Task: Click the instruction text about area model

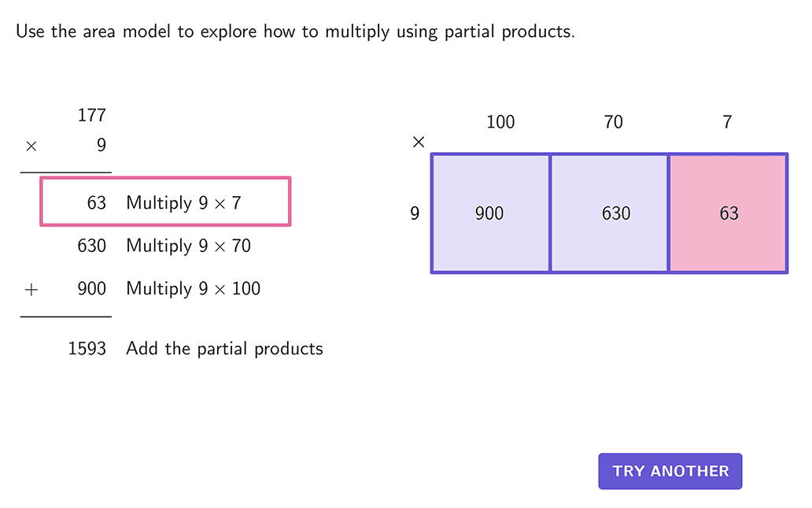Action: [295, 32]
